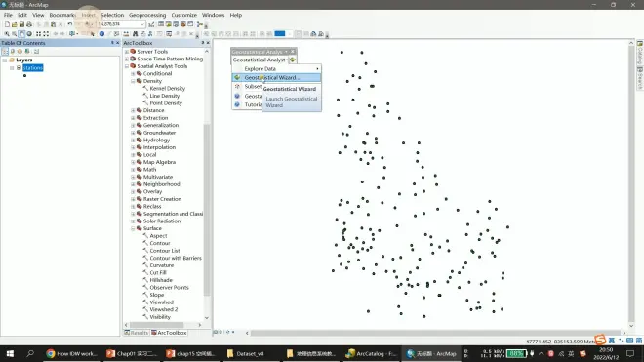Switch to ArcCatalog taskbar item
The image size is (644, 362).
372,354
